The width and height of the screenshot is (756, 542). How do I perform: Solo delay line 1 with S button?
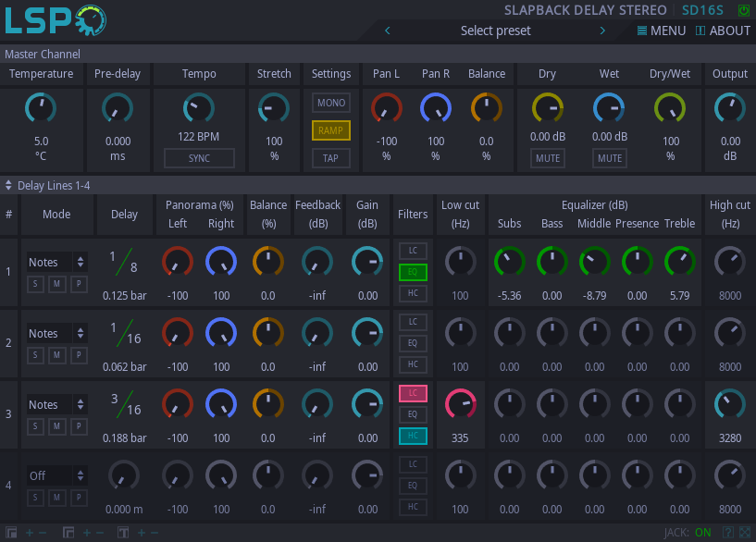tap(35, 284)
